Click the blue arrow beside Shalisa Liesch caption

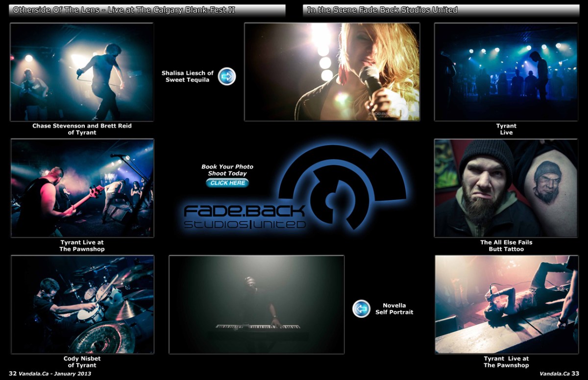(227, 76)
